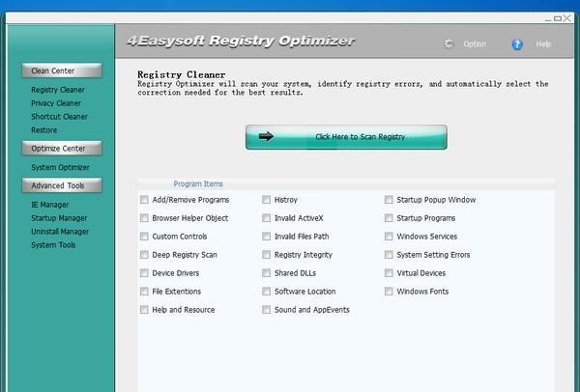Tick Help and Resource checkbox
Image resolution: width=580 pixels, height=392 pixels.
pyautogui.click(x=144, y=310)
